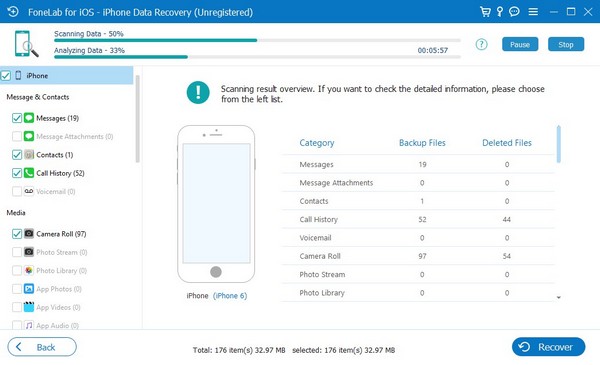The width and height of the screenshot is (600, 365).
Task: Click the iPhone device icon in sidebar
Action: 18,75
